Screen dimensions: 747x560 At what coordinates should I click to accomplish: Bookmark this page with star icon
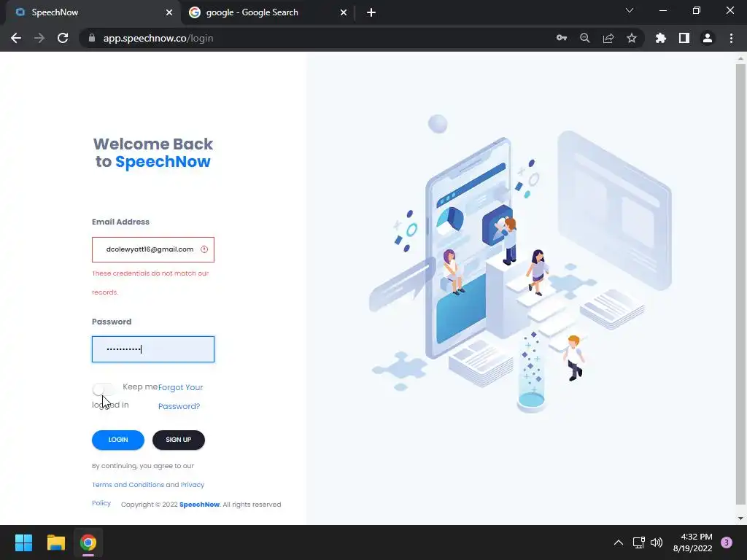click(x=632, y=38)
